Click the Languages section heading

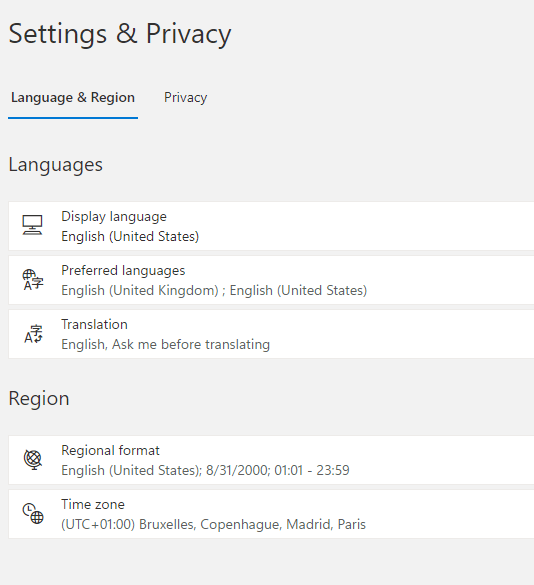(56, 165)
